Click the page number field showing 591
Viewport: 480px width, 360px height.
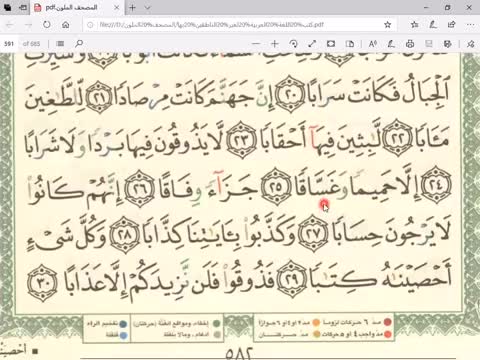click(9, 44)
